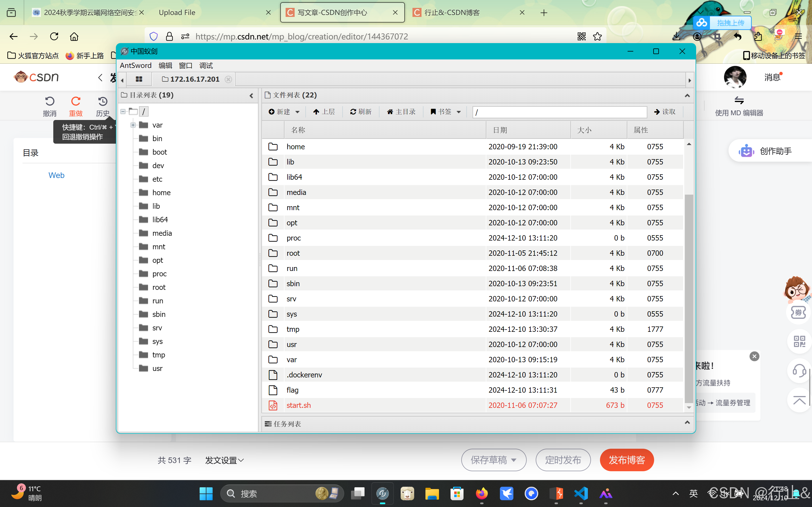Open the 编辑 menu in AntSword
This screenshot has width=812, height=507.
pos(165,65)
